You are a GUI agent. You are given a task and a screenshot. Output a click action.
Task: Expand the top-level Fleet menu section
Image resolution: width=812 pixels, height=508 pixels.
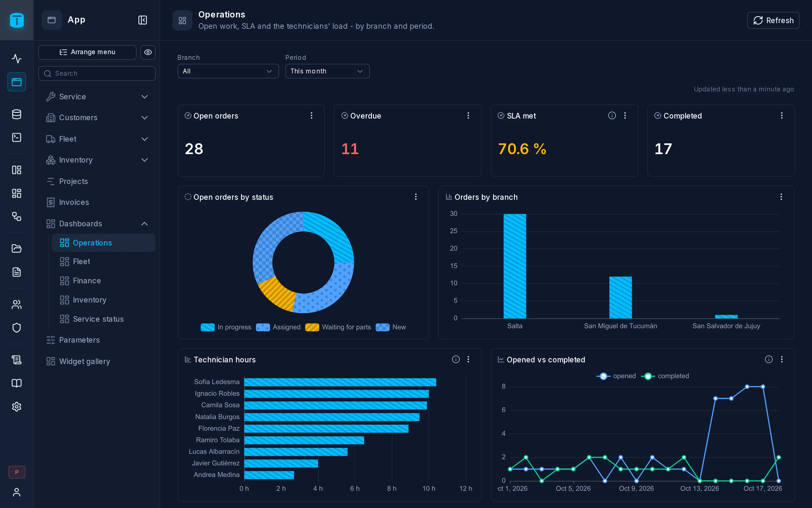[97, 139]
